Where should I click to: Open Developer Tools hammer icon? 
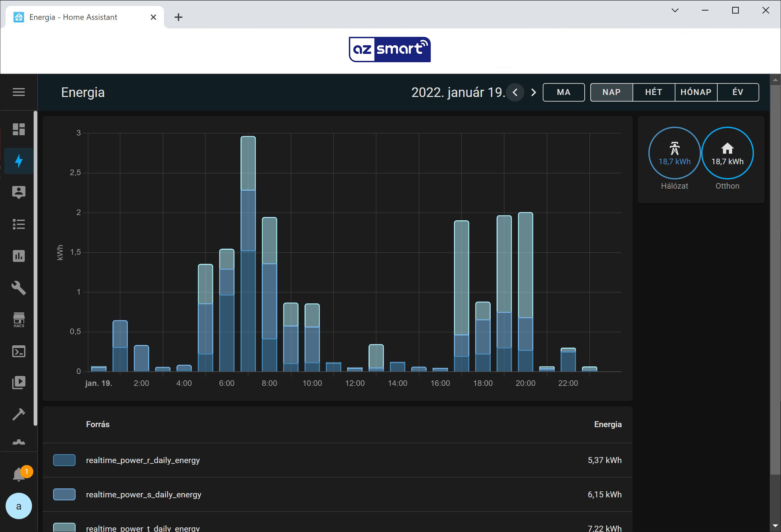(x=19, y=415)
